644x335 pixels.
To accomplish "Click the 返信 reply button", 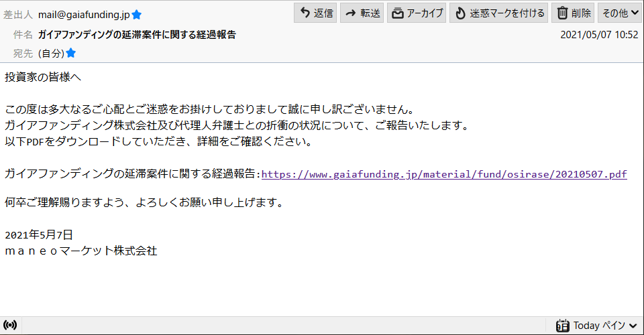I will click(x=315, y=13).
